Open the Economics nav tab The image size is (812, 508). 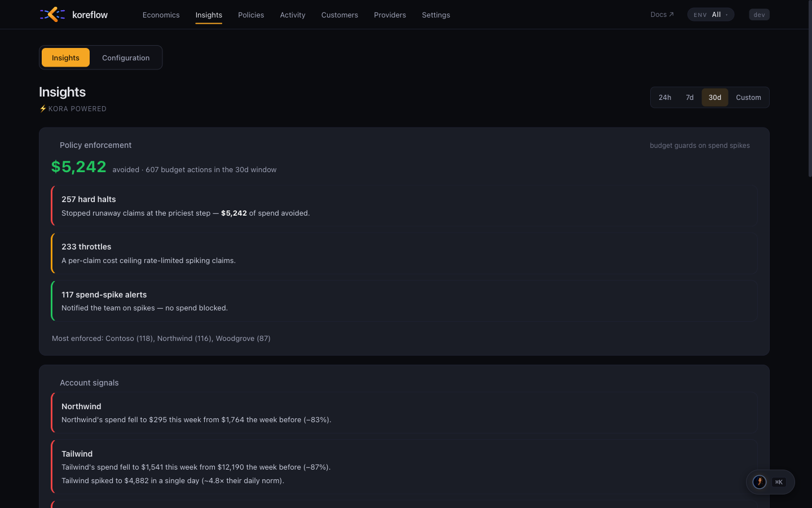click(161, 15)
